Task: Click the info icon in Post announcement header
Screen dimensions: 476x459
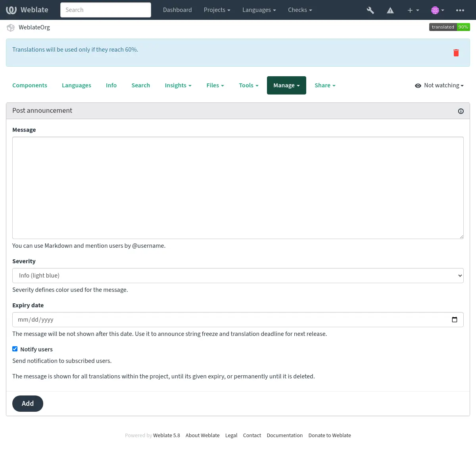Action: pos(461,111)
